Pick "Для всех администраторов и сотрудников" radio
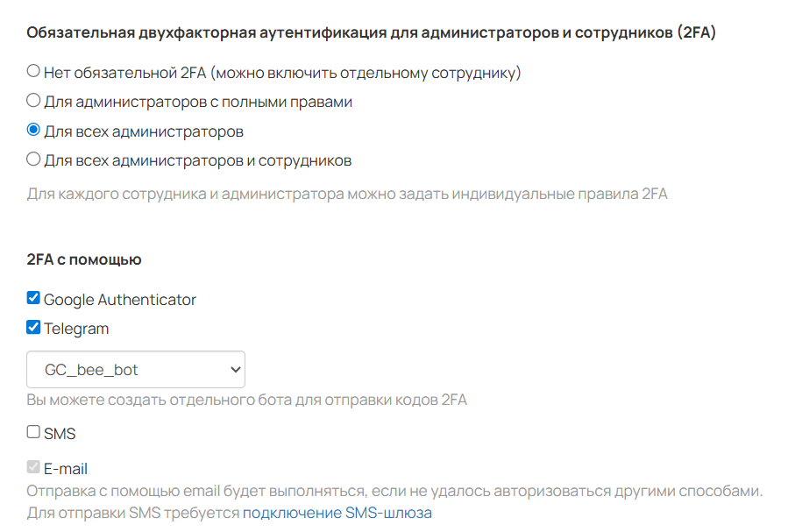The height and width of the screenshot is (532, 795). [x=33, y=159]
